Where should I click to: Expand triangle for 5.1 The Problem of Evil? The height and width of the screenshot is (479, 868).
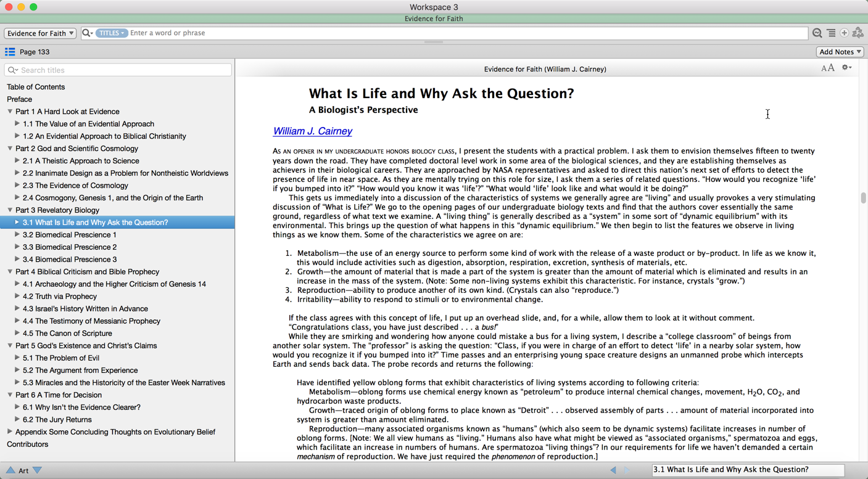click(x=17, y=358)
